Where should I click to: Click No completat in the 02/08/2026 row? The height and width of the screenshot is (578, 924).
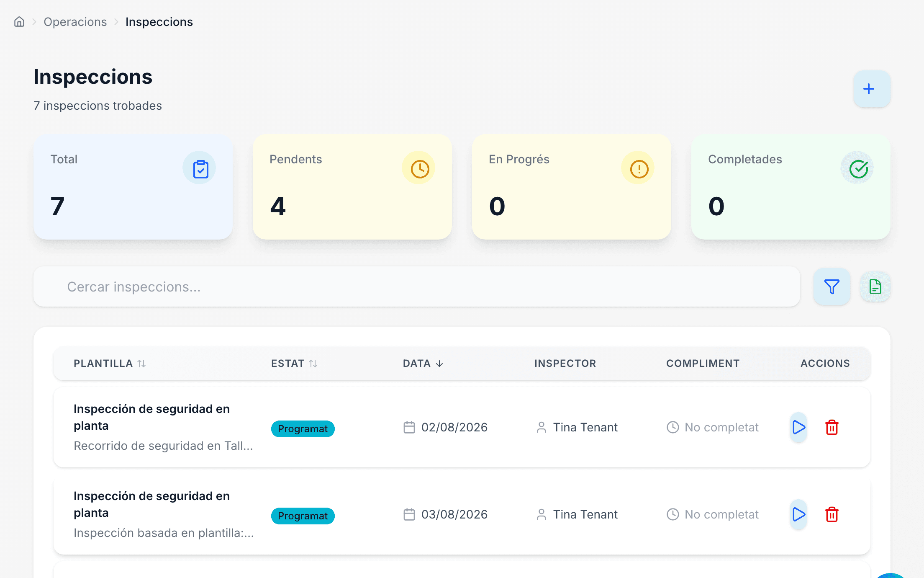coord(721,427)
